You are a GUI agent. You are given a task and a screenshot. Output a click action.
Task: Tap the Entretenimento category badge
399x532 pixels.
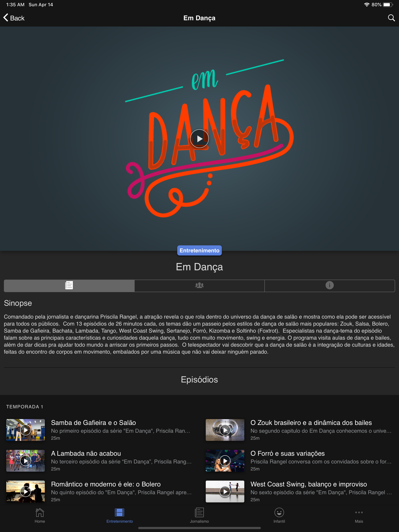click(199, 250)
